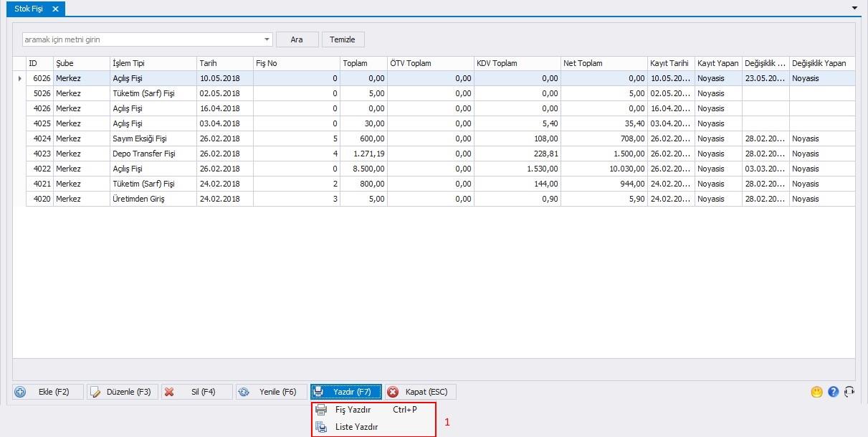This screenshot has width=868, height=437.
Task: Click the Sil (F4) delete button
Action: click(197, 392)
